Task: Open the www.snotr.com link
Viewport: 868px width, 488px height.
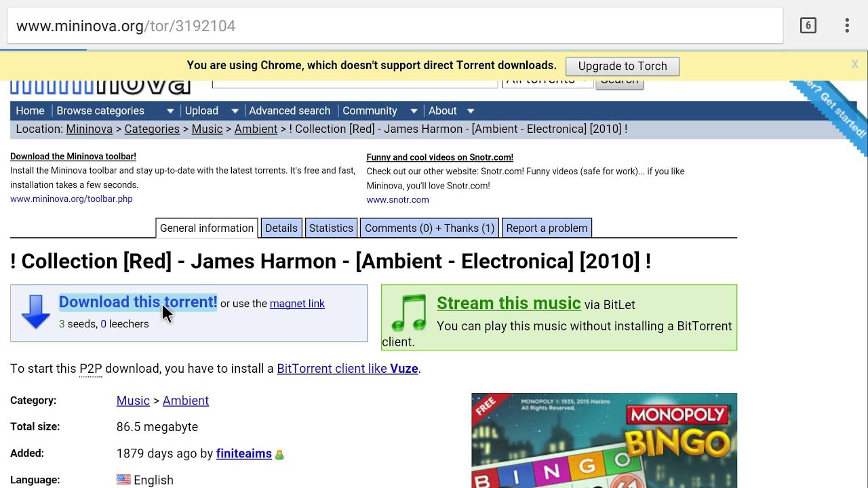Action: 397,200
